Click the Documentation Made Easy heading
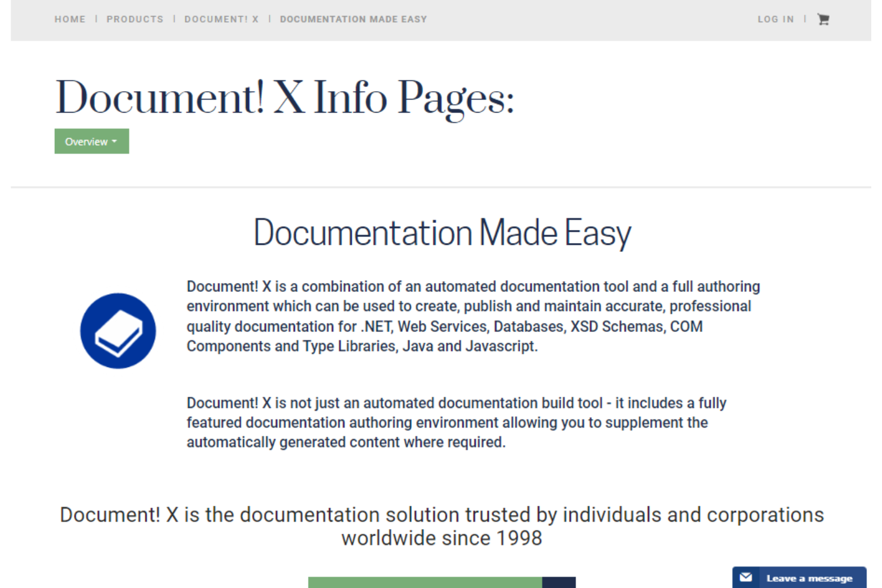Image resolution: width=882 pixels, height=588 pixels. tap(442, 232)
